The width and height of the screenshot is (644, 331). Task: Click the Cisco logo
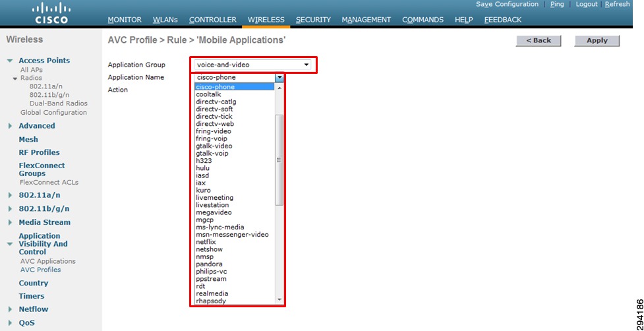51,13
